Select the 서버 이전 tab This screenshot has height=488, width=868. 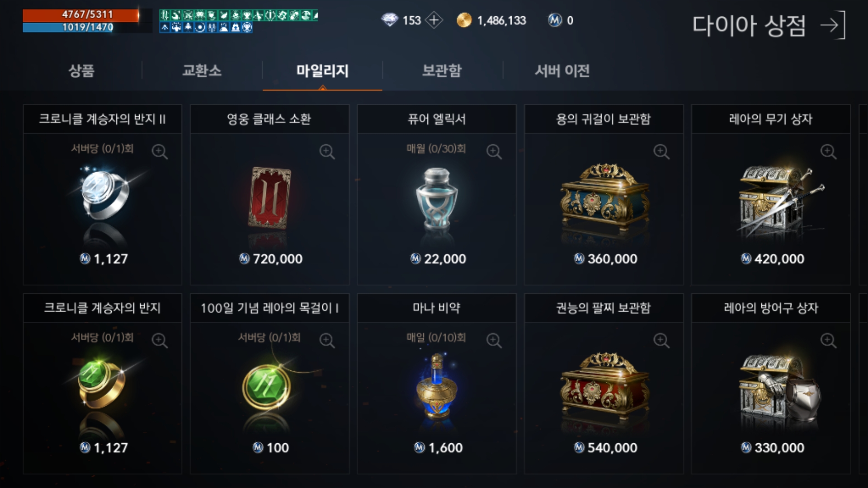pos(562,71)
